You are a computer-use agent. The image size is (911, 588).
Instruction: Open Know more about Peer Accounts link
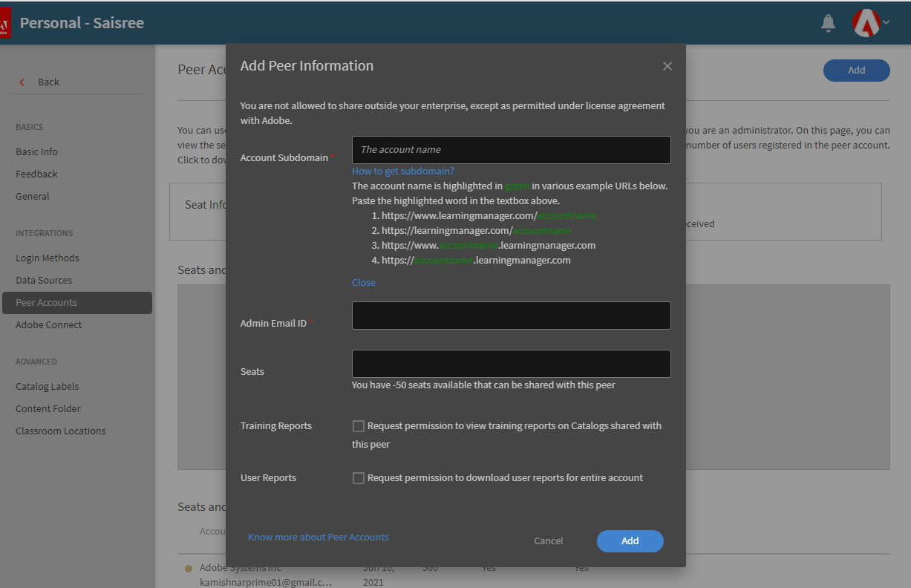(x=318, y=538)
